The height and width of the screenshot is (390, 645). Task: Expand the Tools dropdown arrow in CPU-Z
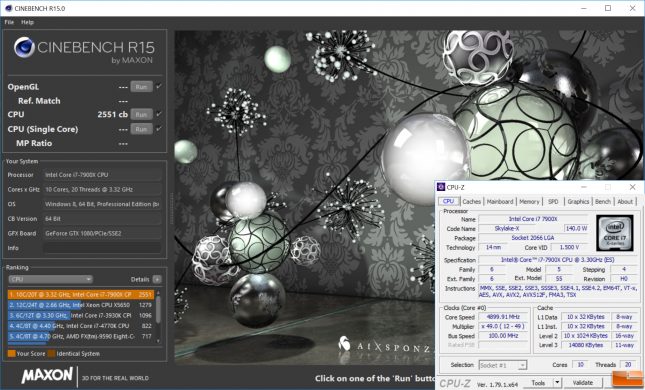pos(557,383)
